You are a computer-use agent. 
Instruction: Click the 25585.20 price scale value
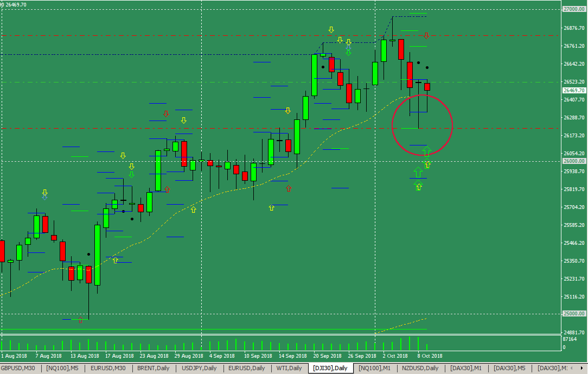click(x=574, y=225)
